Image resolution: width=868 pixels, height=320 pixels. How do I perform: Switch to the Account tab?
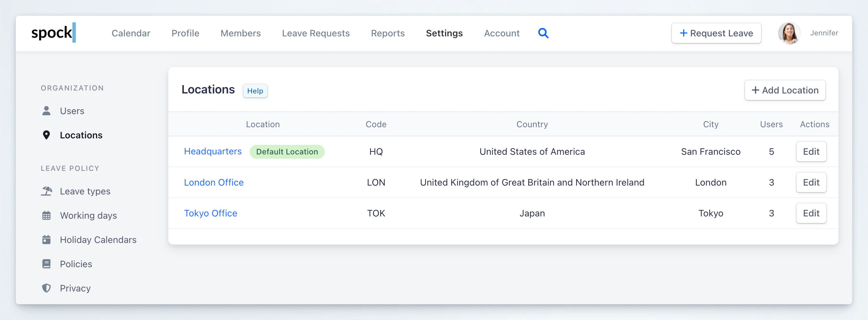pos(502,33)
